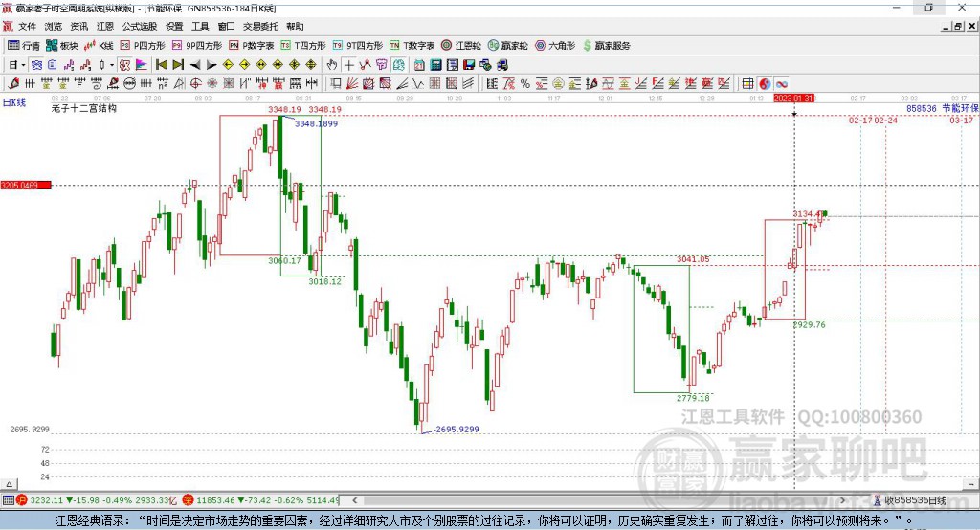Viewport: 980px width, 530px height.
Task: Open the P数字表 tool
Action: pos(252,46)
